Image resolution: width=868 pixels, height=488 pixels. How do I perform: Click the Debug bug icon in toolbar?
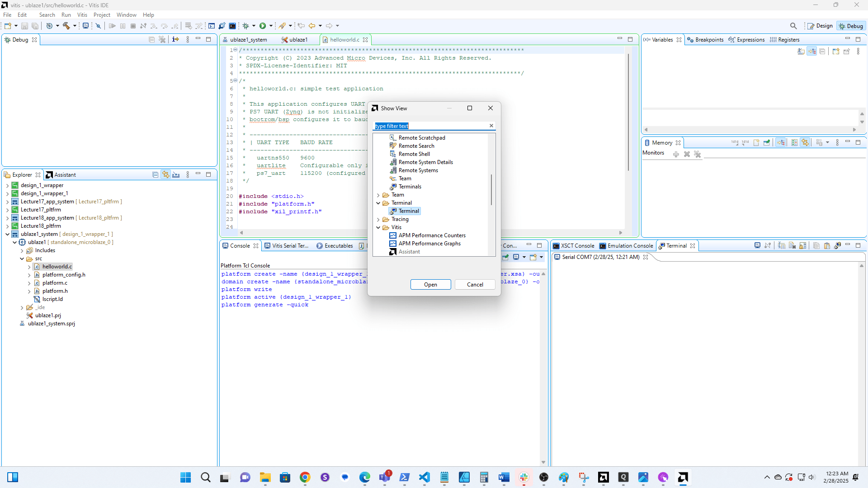(x=246, y=26)
